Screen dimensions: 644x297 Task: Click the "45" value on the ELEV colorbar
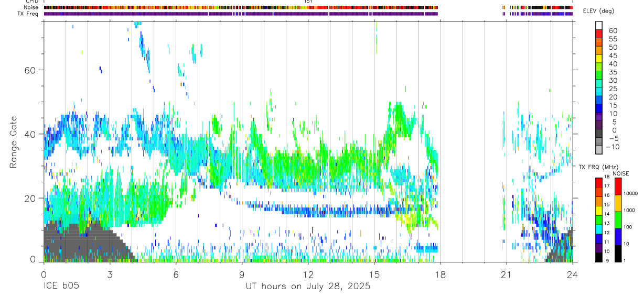pyautogui.click(x=613, y=56)
